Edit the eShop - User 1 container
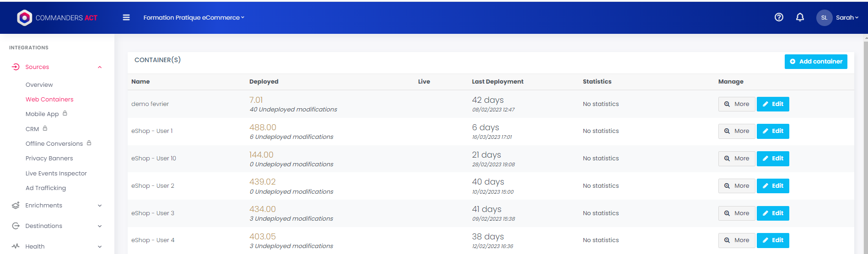868x254 pixels. click(772, 131)
